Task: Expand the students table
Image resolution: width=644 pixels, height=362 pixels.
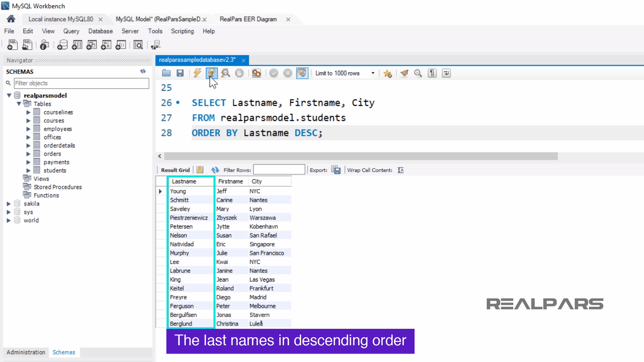Action: pyautogui.click(x=29, y=171)
